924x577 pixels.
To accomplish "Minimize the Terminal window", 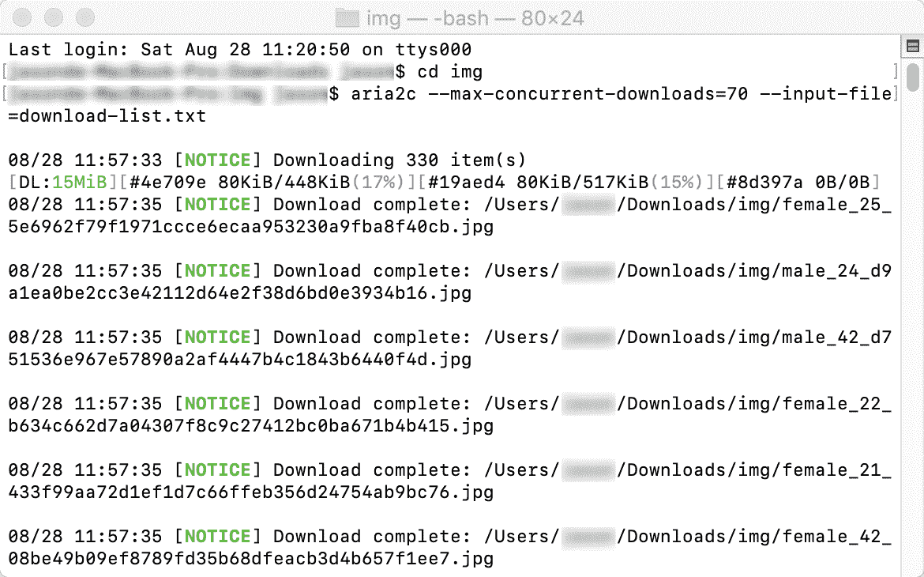I will [x=54, y=17].
